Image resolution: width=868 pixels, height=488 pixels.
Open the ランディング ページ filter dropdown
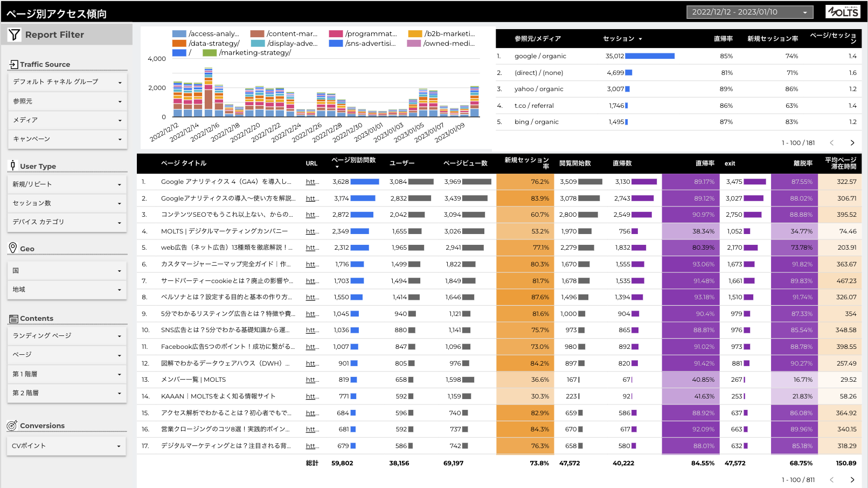(67, 336)
